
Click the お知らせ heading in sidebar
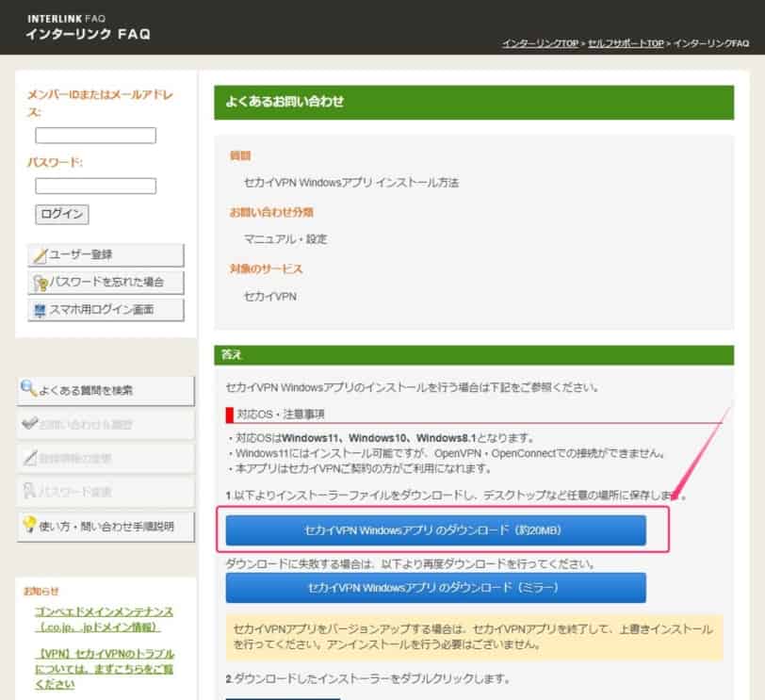[x=41, y=592]
